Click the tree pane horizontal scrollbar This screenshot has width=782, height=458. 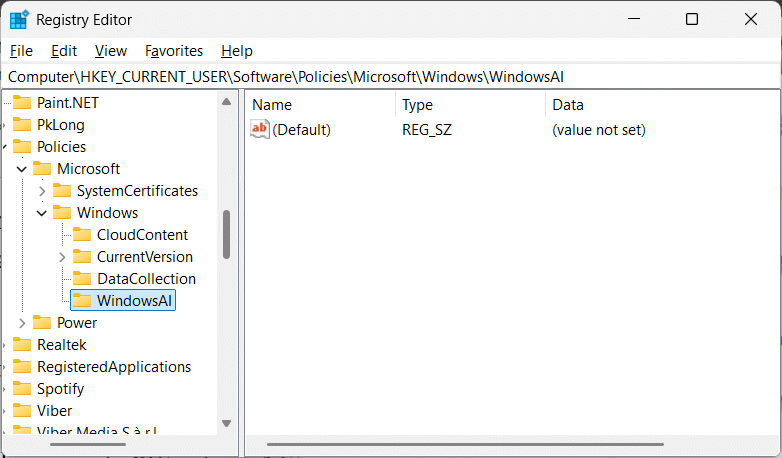coord(88,444)
